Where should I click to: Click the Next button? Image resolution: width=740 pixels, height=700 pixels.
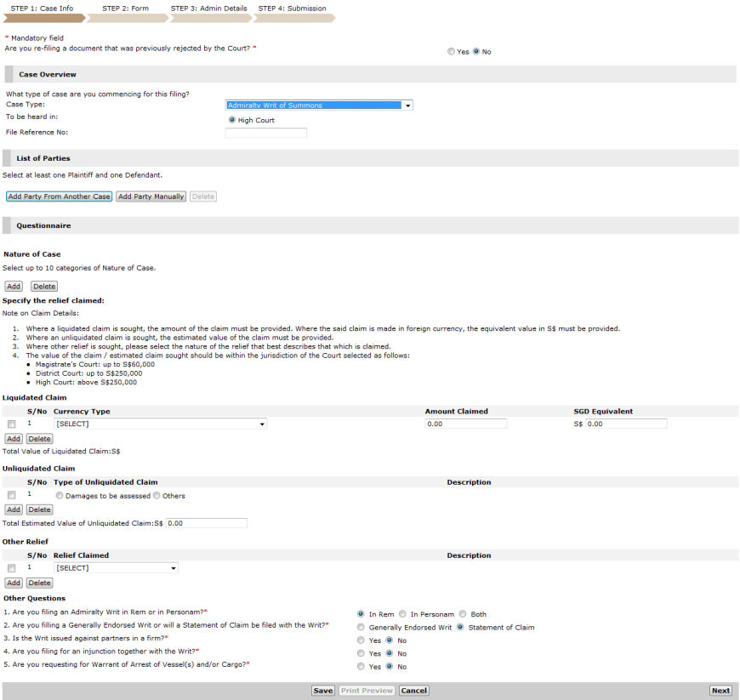coord(720,691)
